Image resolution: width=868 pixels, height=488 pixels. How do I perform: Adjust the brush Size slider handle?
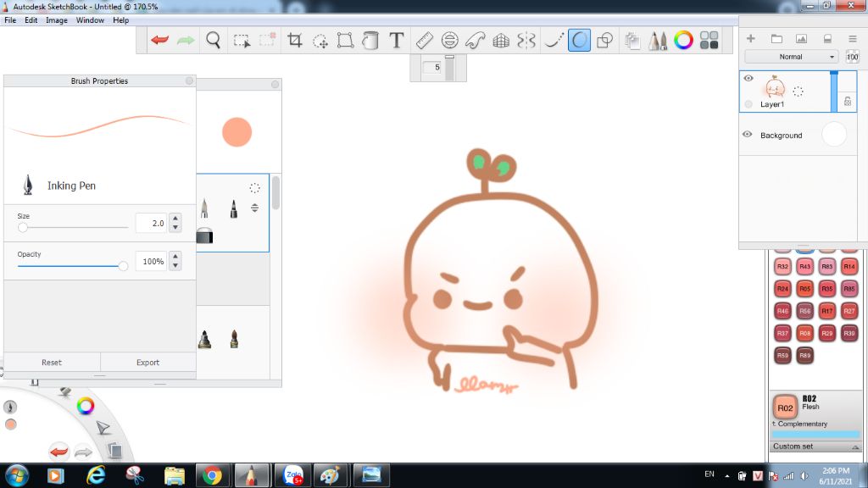(23, 227)
